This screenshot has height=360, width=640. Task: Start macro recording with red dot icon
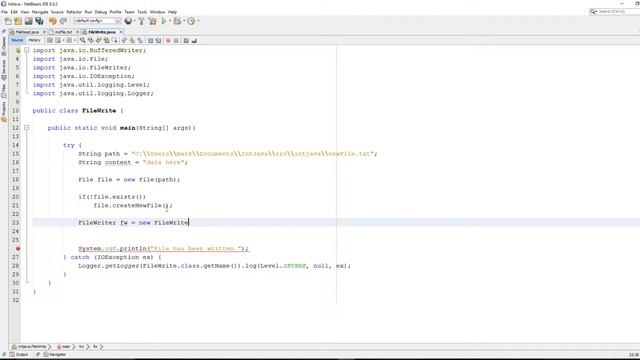(x=168, y=40)
